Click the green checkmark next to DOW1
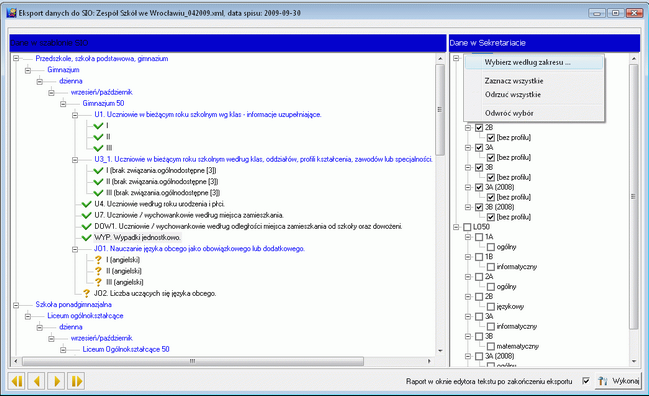The image size is (649, 396). pos(86,226)
